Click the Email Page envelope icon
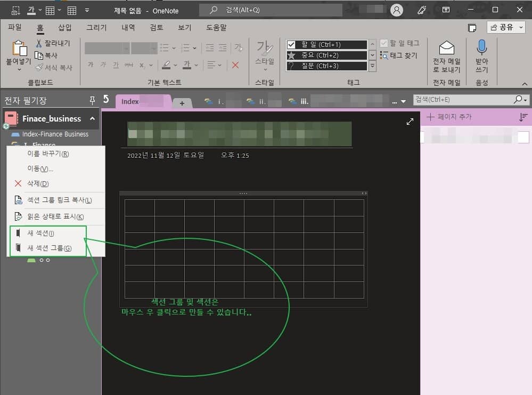Viewport: 532px width, 395px height. 446,48
